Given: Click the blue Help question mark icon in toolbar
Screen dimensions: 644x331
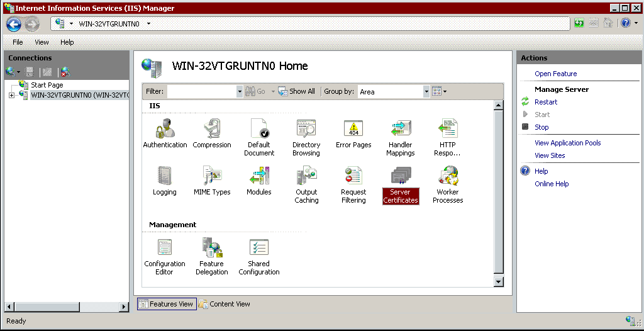Looking at the screenshot, I should [x=625, y=23].
